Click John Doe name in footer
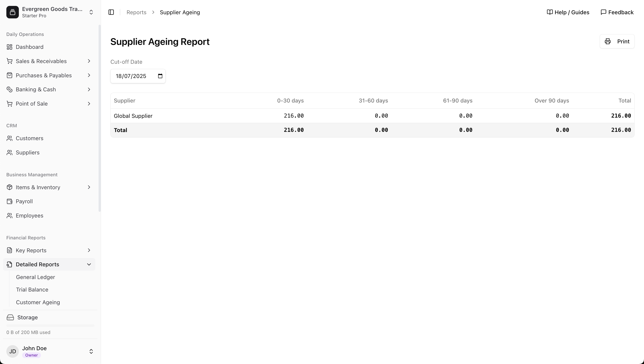 [x=34, y=348]
